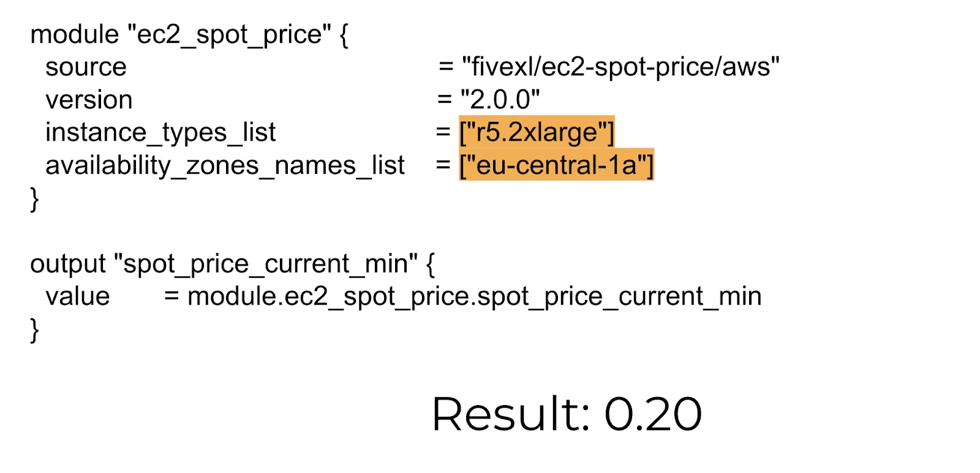Screen dimensions: 980x473
Task: Click the closing brace of the output block
Action: click(34, 330)
